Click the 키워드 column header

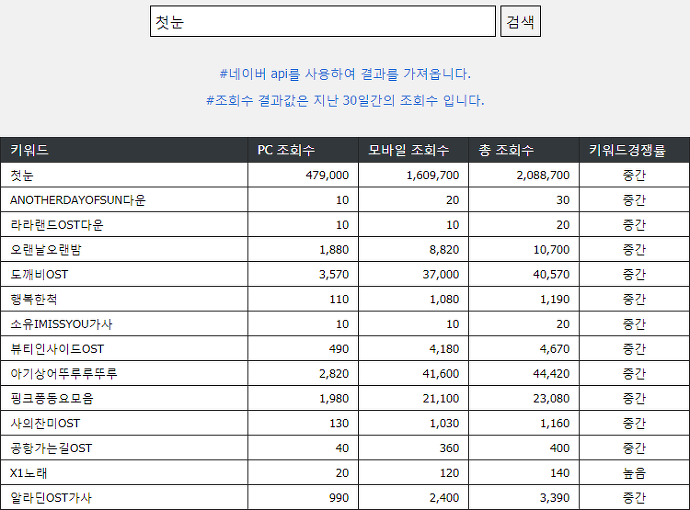pyautogui.click(x=124, y=150)
